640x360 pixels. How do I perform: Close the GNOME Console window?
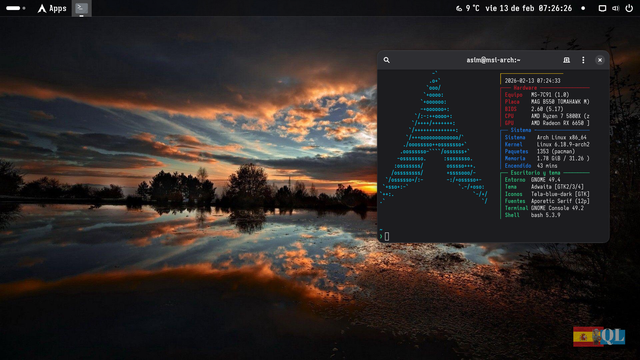pyautogui.click(x=600, y=60)
